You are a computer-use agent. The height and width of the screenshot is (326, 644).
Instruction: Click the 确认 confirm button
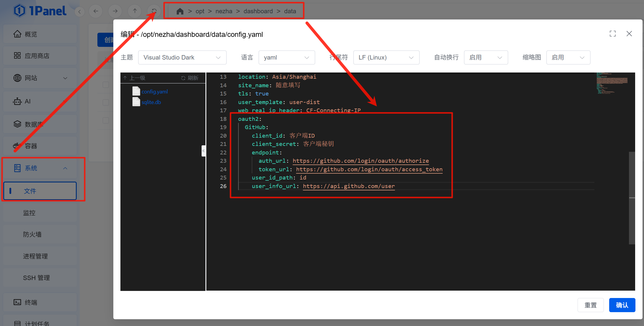[622, 305]
